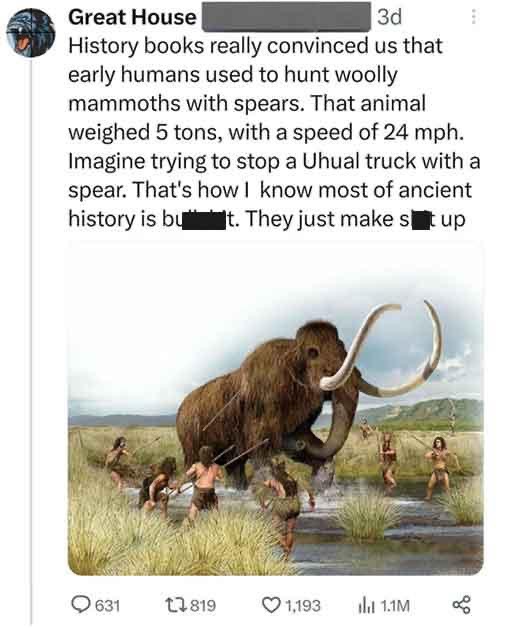Like the post with heart icon
Image resolution: width=510 pixels, height=628 pixels.
tap(271, 605)
